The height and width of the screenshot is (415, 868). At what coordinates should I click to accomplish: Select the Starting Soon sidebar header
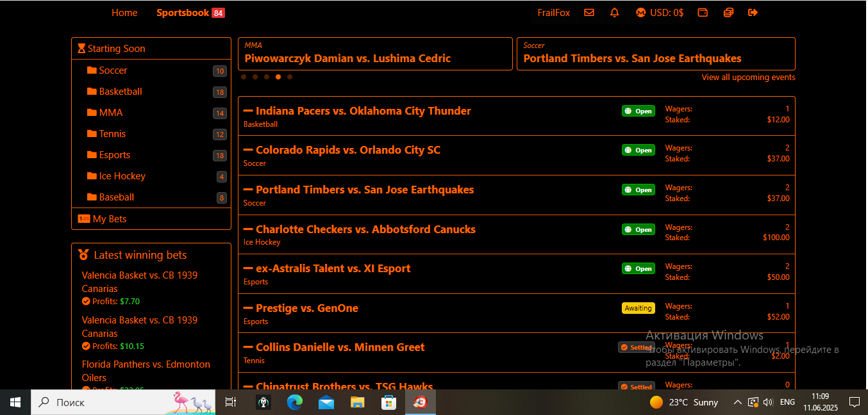point(151,49)
